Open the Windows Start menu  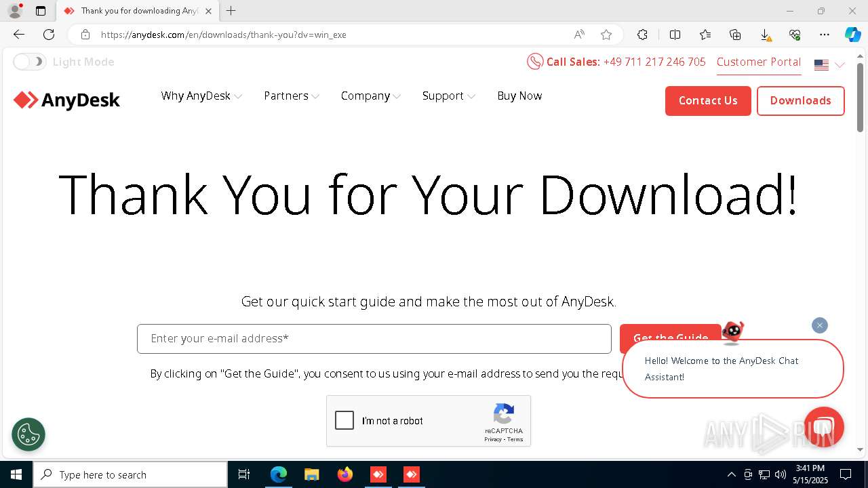(x=16, y=474)
